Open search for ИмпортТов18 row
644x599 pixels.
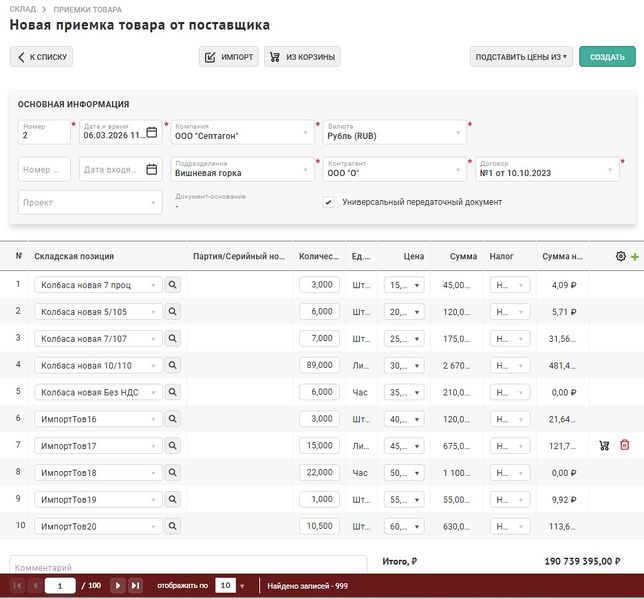(172, 472)
